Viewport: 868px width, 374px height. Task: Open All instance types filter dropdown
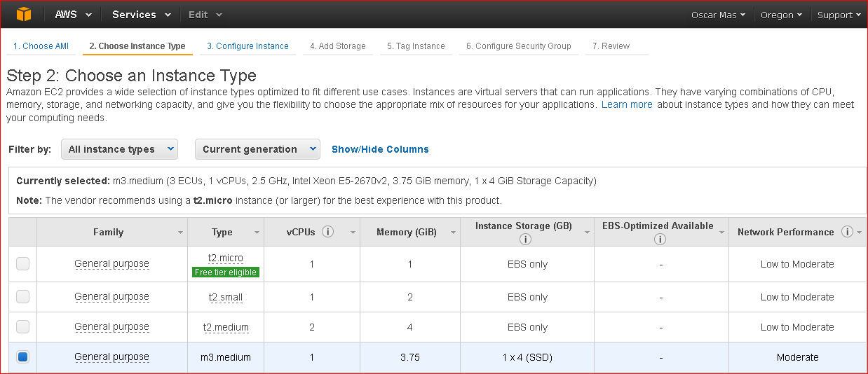pyautogui.click(x=119, y=149)
